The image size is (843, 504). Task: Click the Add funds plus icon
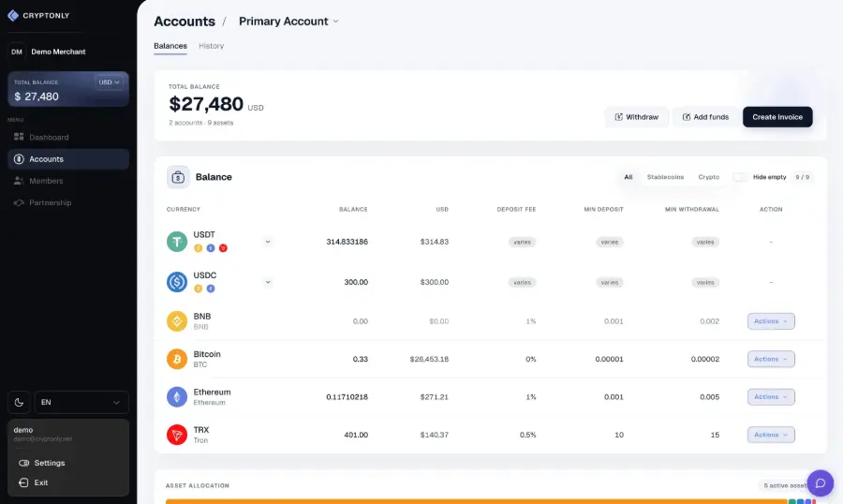[x=687, y=117]
